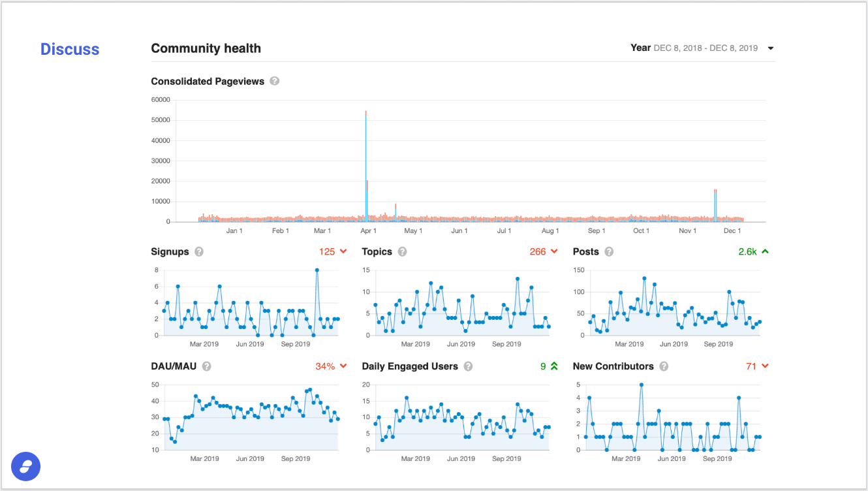Image resolution: width=868 pixels, height=491 pixels.
Task: Open the Year date range dropdown arrow
Action: coord(771,48)
